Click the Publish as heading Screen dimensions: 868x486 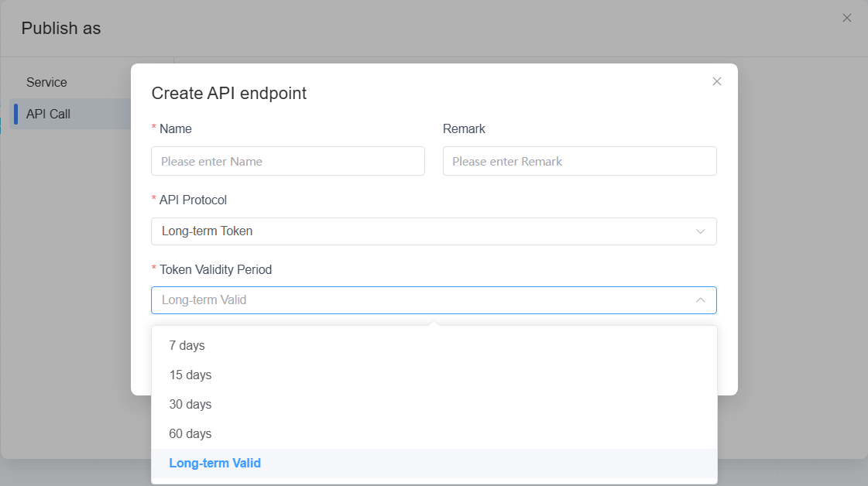[61, 28]
